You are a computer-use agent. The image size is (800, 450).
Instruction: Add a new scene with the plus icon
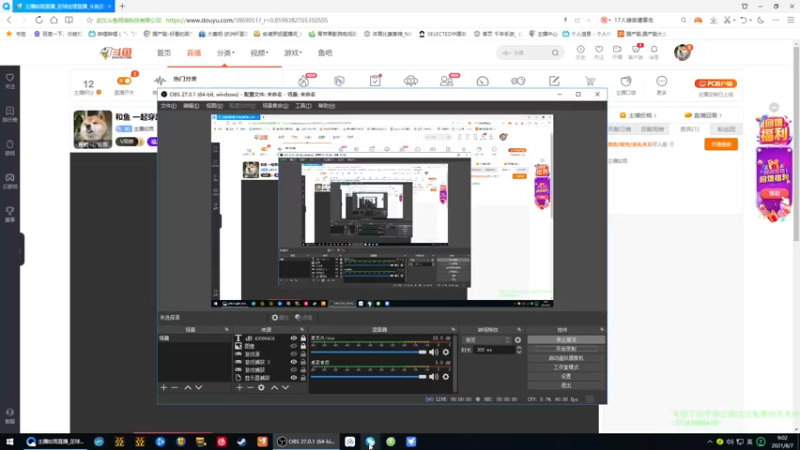coord(164,388)
